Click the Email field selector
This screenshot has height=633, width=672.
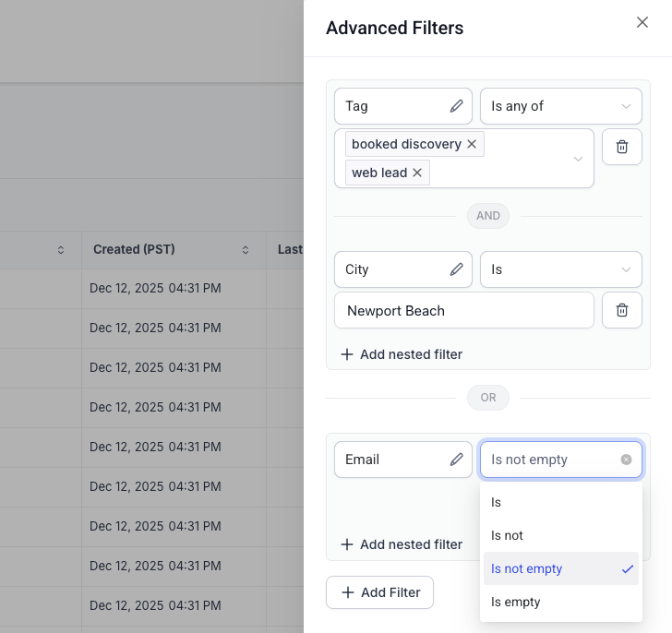tap(403, 460)
